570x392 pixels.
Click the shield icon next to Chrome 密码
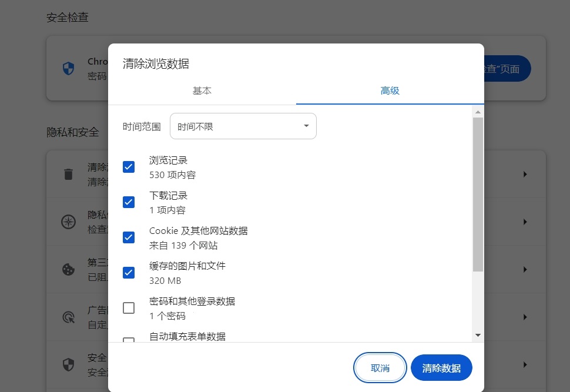(69, 68)
